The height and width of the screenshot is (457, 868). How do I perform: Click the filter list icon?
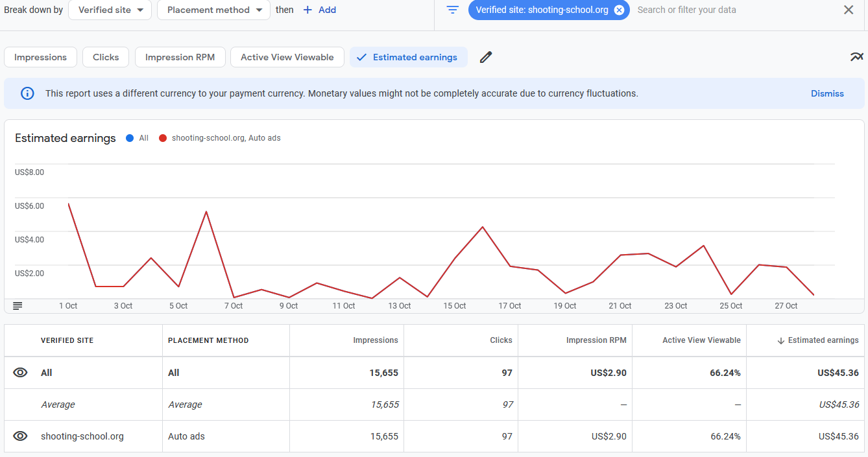[x=453, y=10]
